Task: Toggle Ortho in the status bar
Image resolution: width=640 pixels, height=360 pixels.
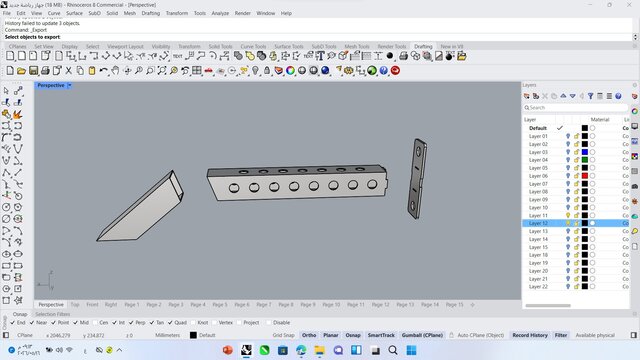Action: point(309,335)
